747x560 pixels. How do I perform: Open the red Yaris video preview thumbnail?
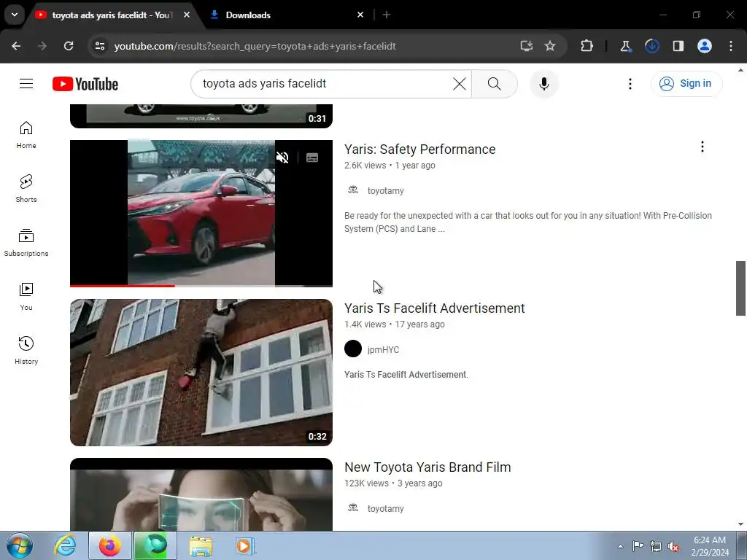click(x=201, y=213)
